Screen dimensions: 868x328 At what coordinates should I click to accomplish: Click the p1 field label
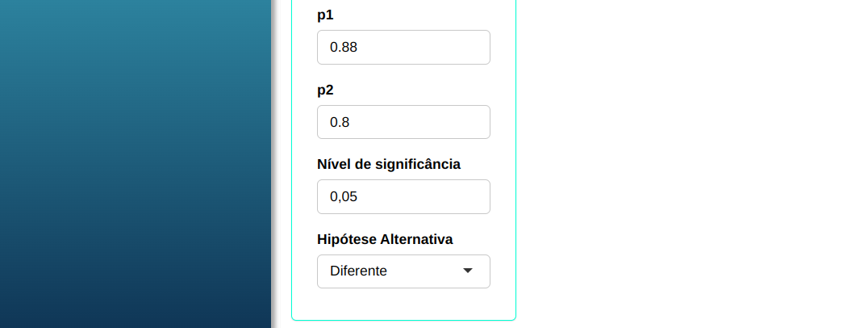pos(326,15)
